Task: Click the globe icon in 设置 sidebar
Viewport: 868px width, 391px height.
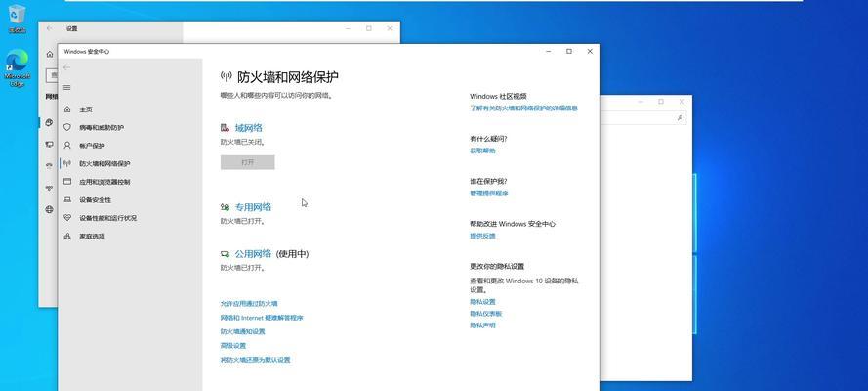Action: (x=50, y=209)
